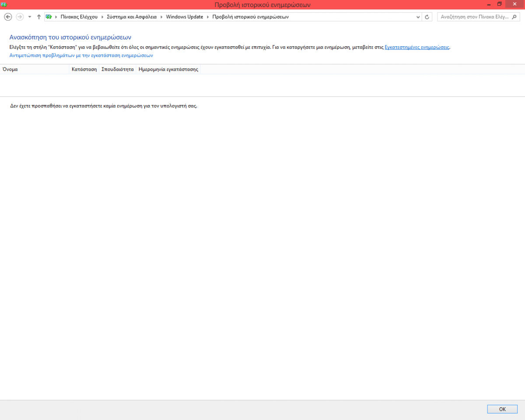The width and height of the screenshot is (525, 420).
Task: Click the Forward navigation arrow
Action: pos(20,17)
